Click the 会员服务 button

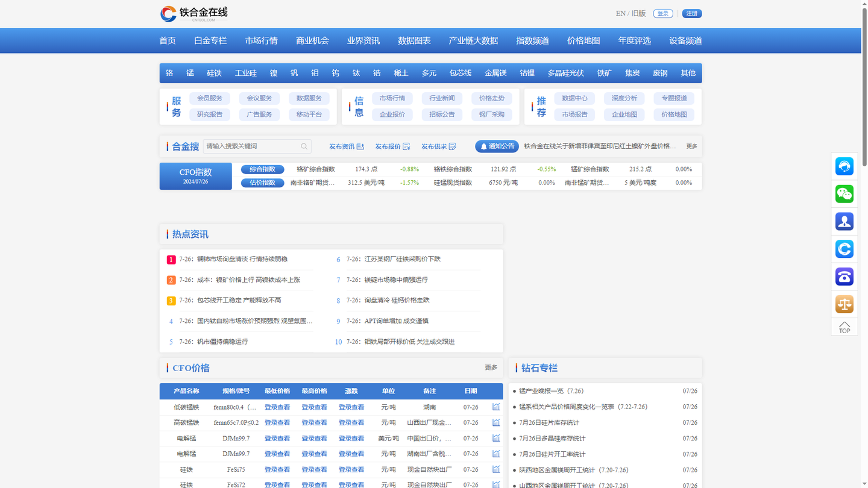click(210, 98)
